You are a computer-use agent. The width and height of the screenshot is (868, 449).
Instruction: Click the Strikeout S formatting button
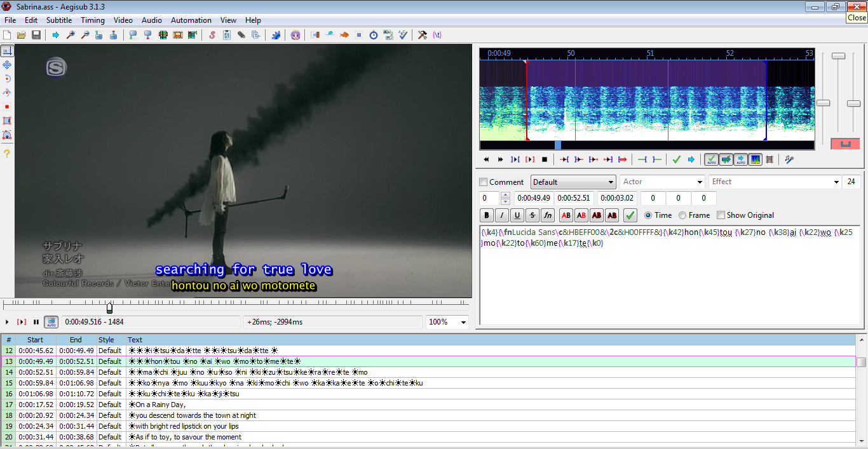532,215
